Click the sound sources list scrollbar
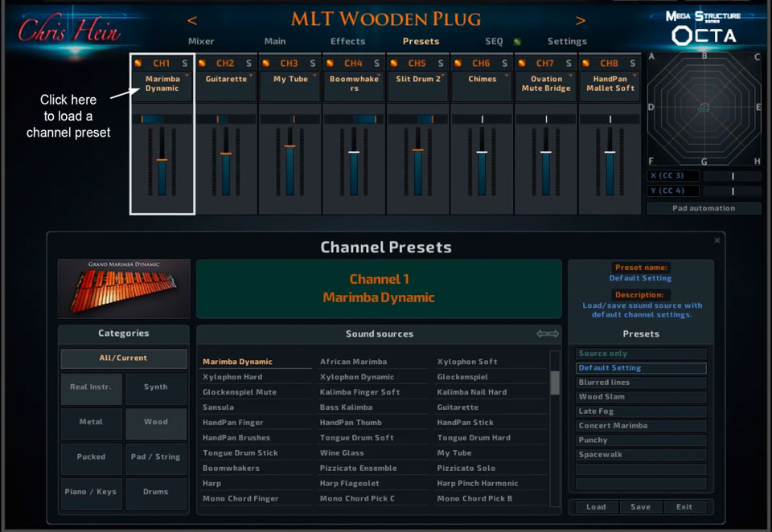Viewport: 772px width, 532px height. [x=555, y=383]
